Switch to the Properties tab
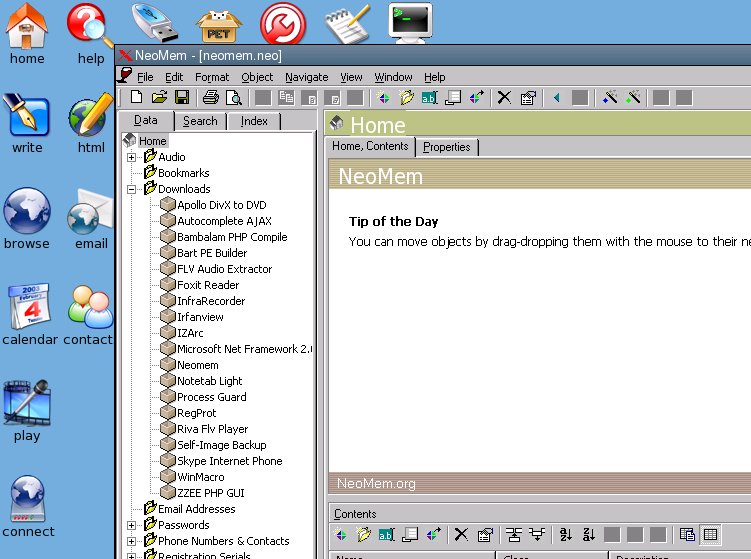Viewport: 751px width, 559px height. coord(446,147)
